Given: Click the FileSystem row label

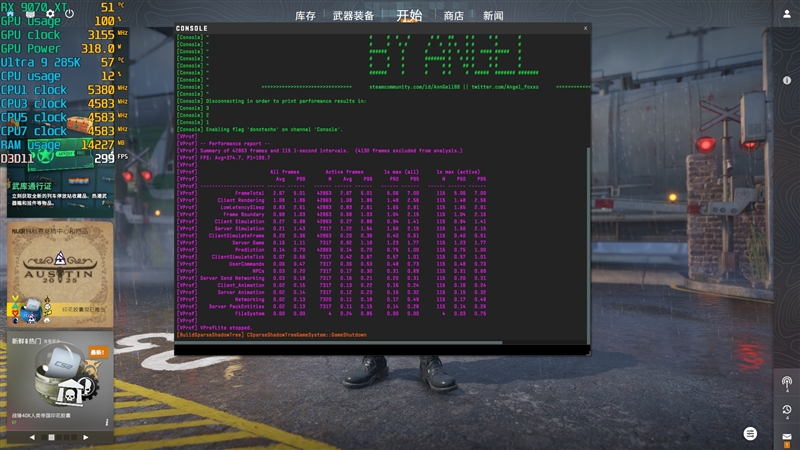Looking at the screenshot, I should 249,314.
